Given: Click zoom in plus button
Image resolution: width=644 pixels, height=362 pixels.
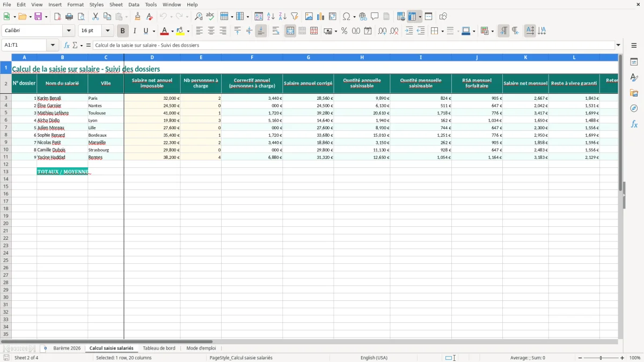Looking at the screenshot, I should (623, 358).
